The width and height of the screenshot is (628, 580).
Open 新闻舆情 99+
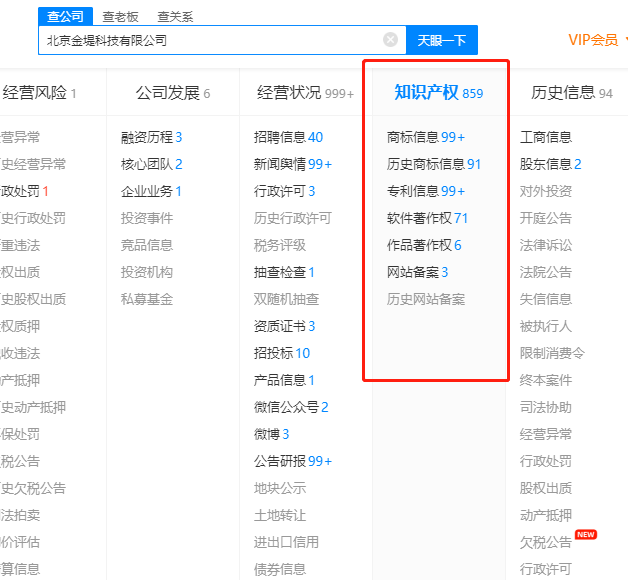(x=293, y=164)
